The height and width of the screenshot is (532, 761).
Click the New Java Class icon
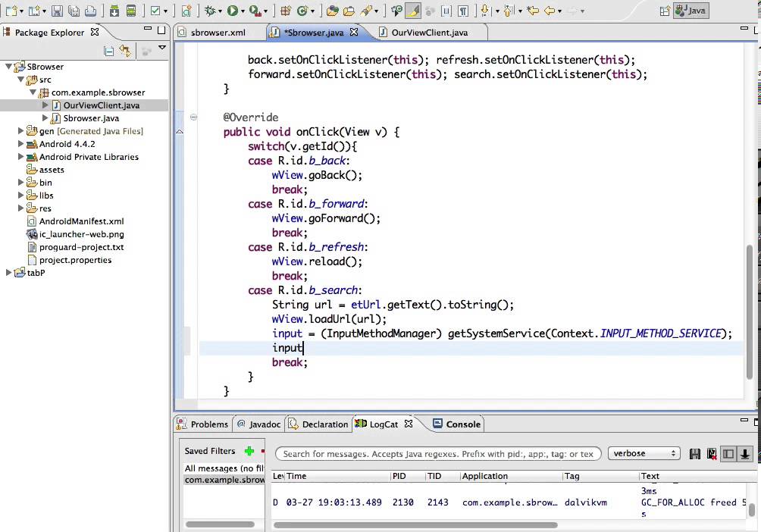tap(302, 11)
